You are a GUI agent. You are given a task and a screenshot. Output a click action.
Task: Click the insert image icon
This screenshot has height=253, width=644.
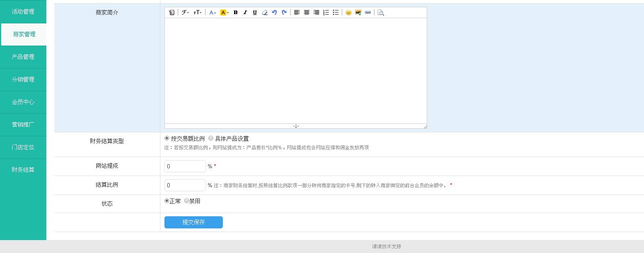coord(358,13)
